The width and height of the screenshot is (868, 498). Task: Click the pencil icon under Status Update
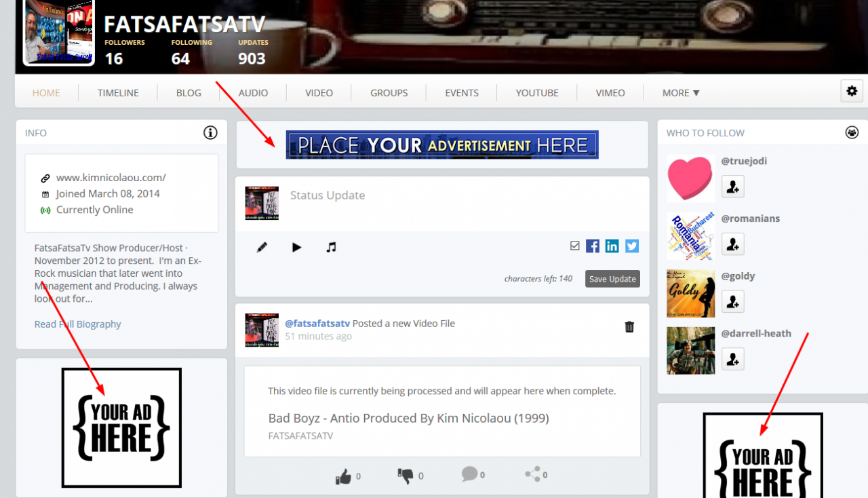pos(262,248)
